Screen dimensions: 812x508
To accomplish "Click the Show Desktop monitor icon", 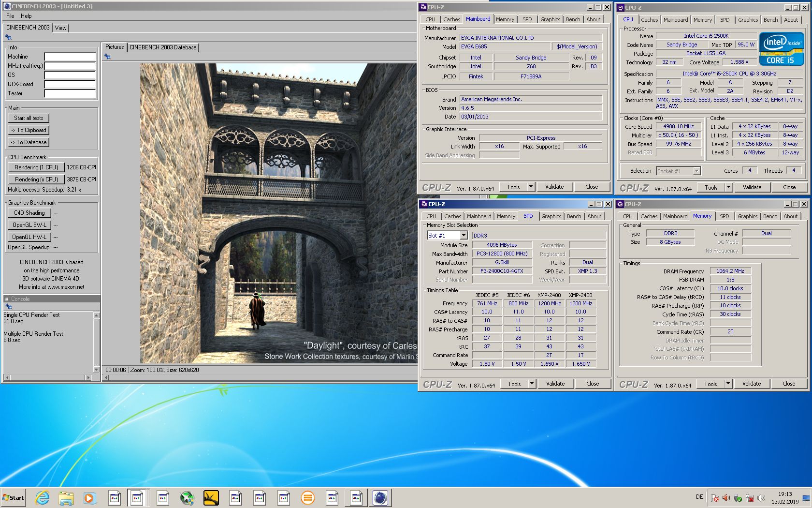I will (x=806, y=498).
